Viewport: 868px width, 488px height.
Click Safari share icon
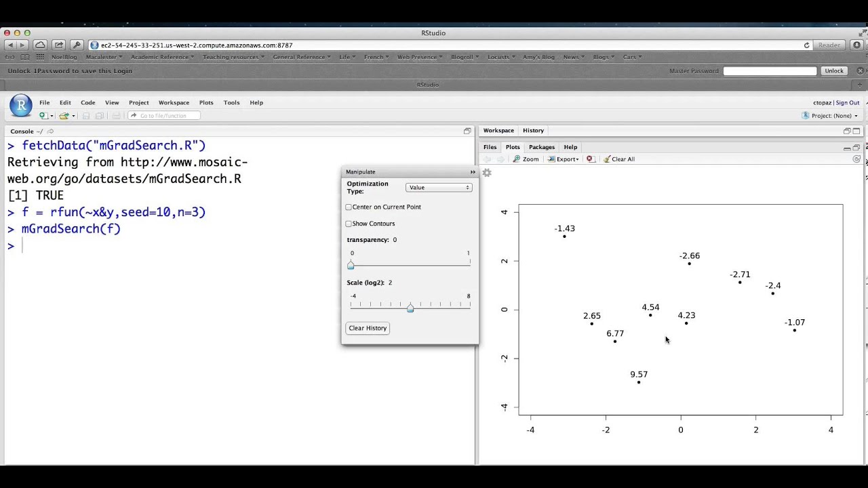click(x=59, y=45)
